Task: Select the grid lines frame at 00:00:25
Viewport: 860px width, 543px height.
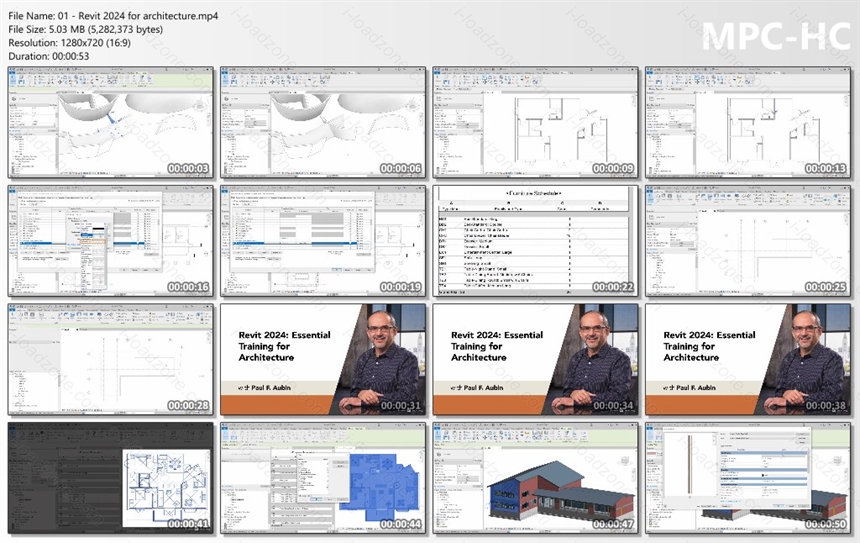Action: [748, 241]
